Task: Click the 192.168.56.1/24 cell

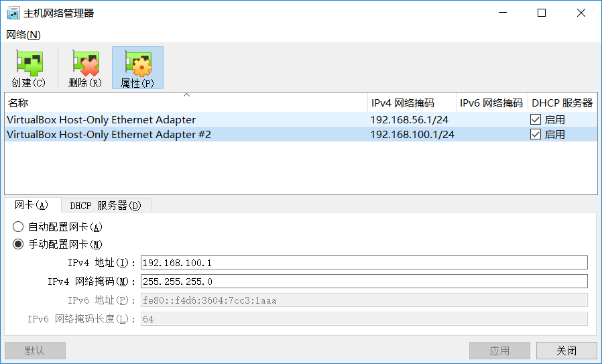Action: (x=410, y=120)
